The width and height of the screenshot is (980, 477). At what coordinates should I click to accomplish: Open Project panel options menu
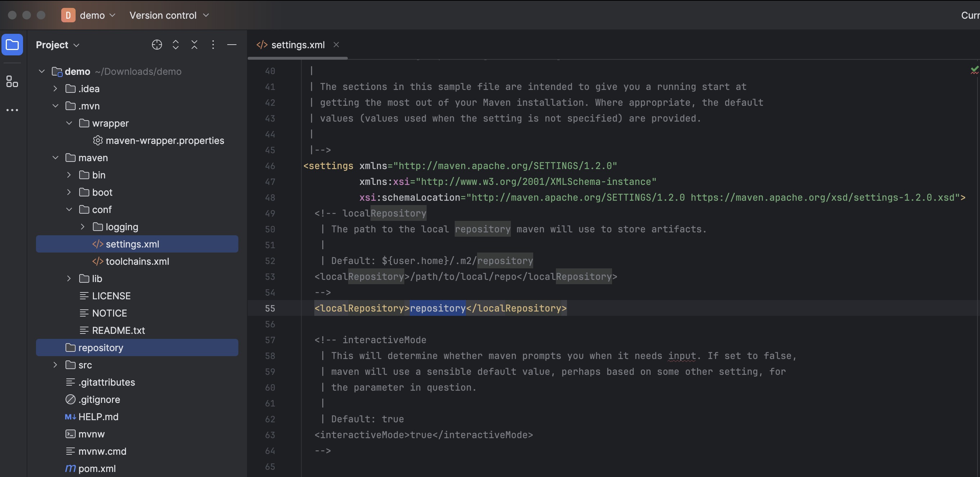click(213, 45)
